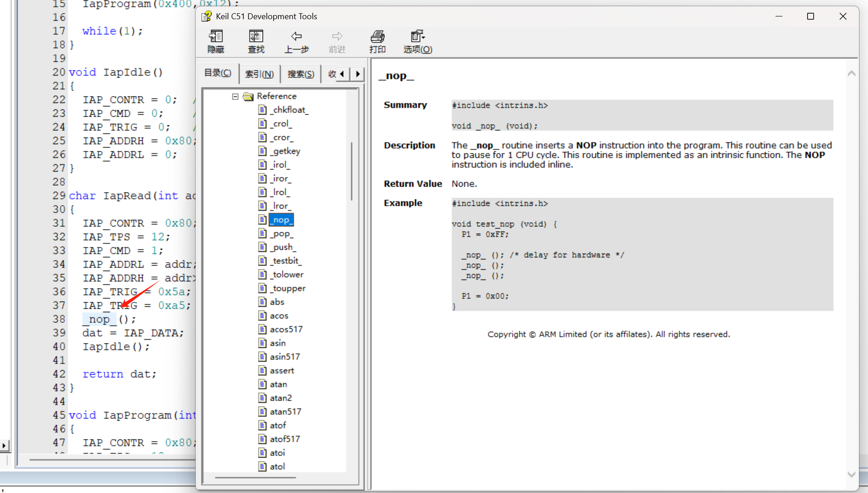
Task: Open the 目录(C) contents tab
Action: point(218,73)
